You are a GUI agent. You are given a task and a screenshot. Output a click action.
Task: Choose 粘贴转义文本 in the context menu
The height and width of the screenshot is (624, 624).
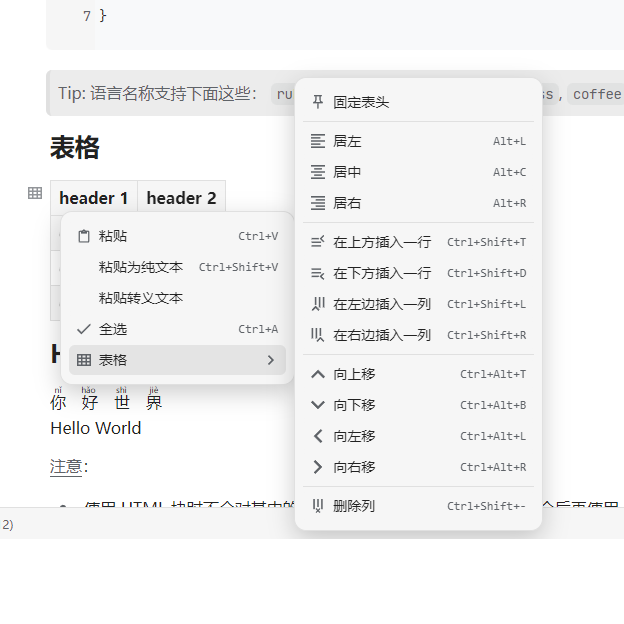pyautogui.click(x=177, y=298)
